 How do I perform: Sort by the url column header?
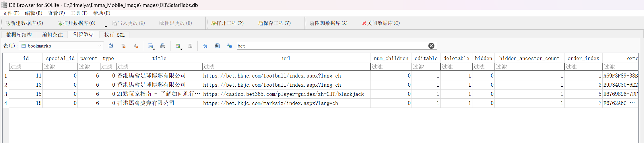point(286,58)
